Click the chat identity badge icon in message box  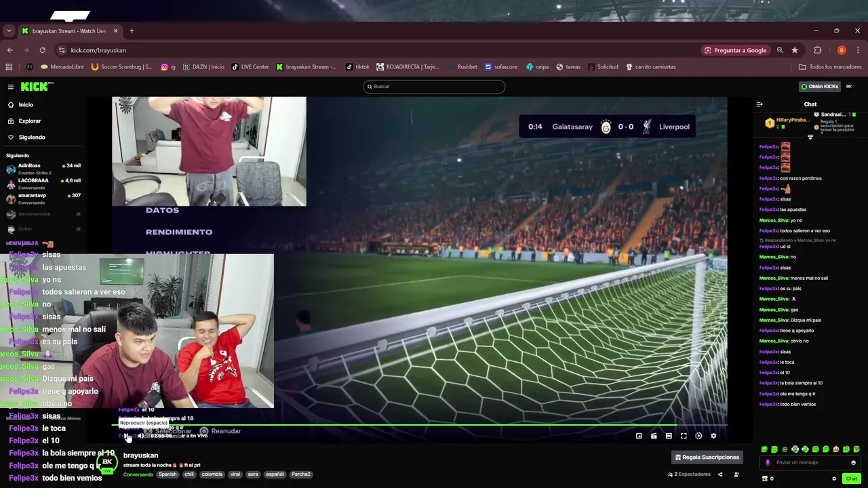(768, 462)
